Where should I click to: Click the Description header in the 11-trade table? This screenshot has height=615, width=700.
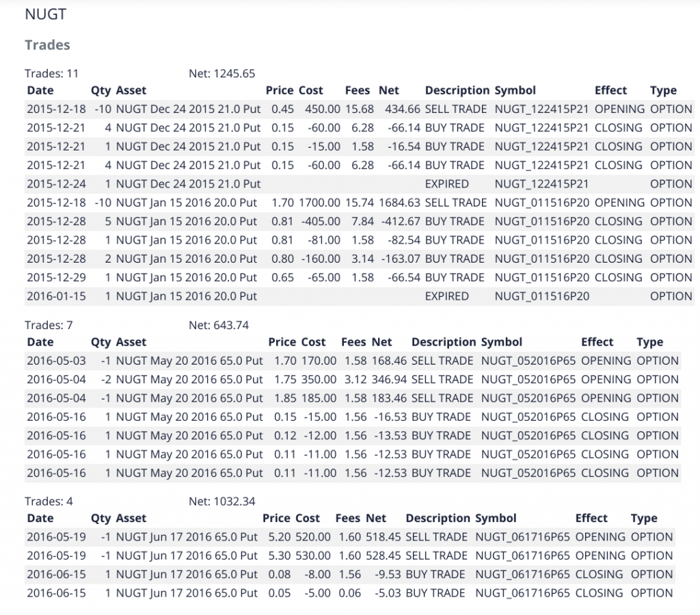pyautogui.click(x=457, y=90)
